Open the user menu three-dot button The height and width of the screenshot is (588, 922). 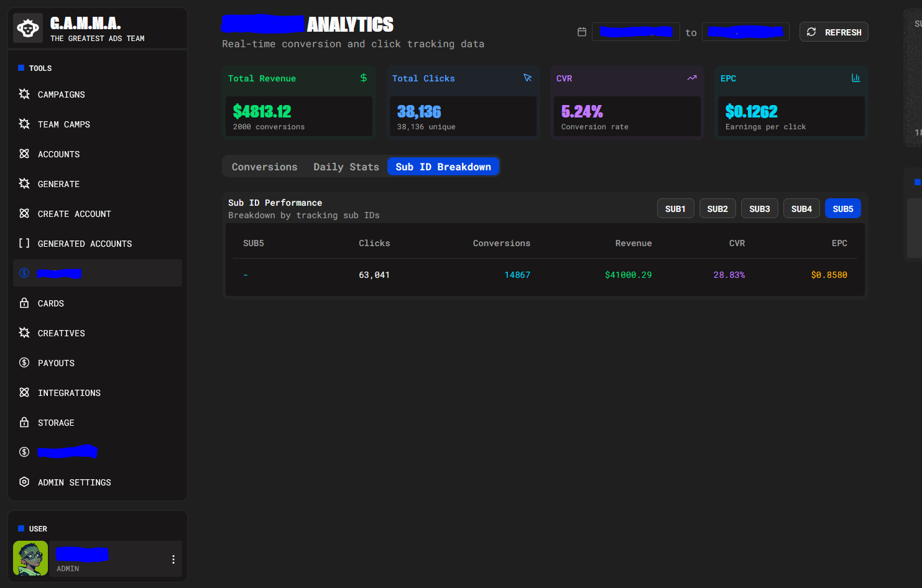point(173,559)
